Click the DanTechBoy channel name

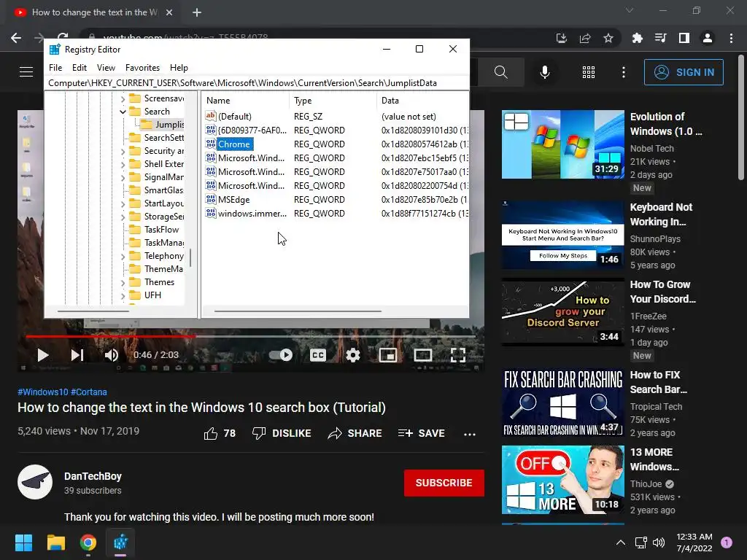point(93,476)
